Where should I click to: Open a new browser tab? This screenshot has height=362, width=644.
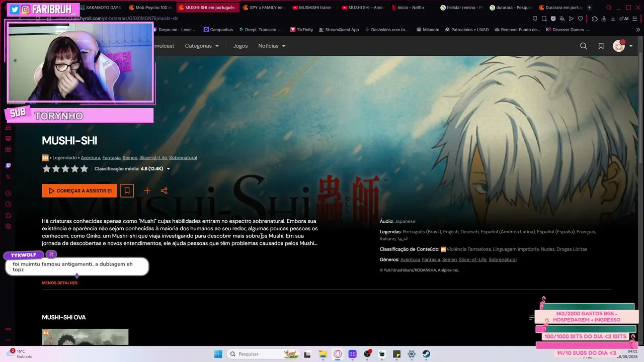pos(589,8)
